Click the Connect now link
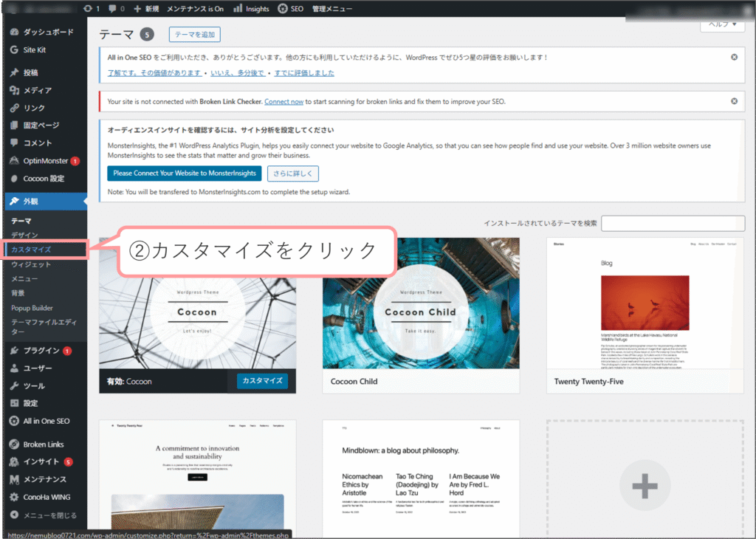The height and width of the screenshot is (539, 756). tap(283, 101)
